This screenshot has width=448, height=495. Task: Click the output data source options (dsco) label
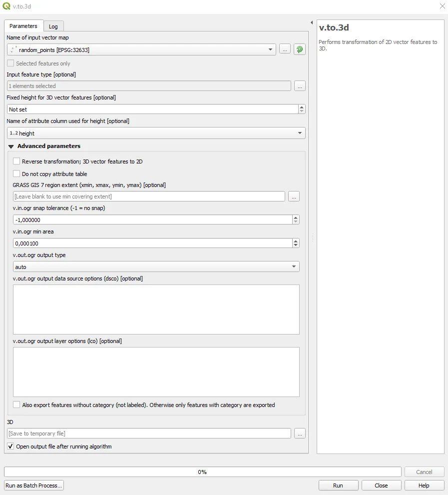[x=77, y=278]
